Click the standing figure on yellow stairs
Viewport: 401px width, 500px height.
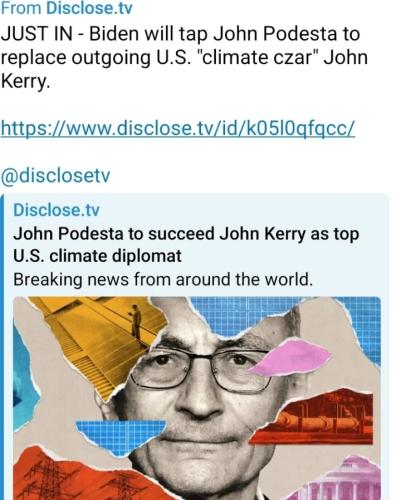136,322
